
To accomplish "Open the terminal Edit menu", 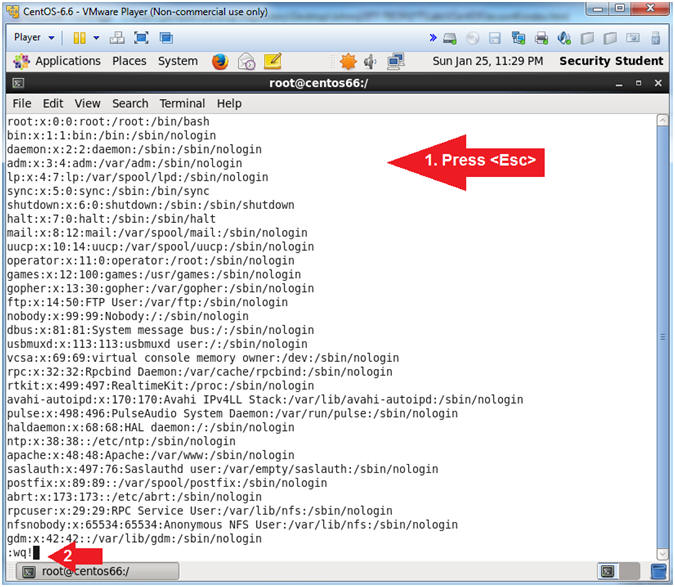I will pyautogui.click(x=53, y=104).
